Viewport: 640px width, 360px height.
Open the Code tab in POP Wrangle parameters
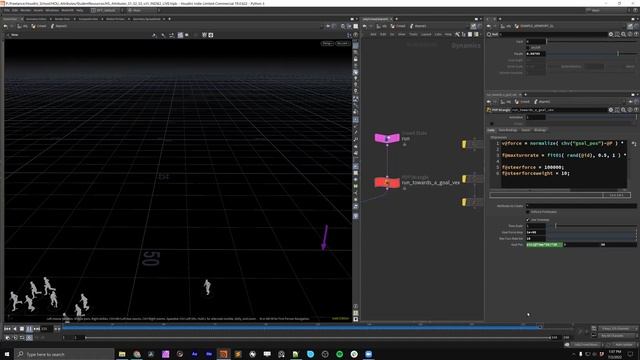click(491, 130)
